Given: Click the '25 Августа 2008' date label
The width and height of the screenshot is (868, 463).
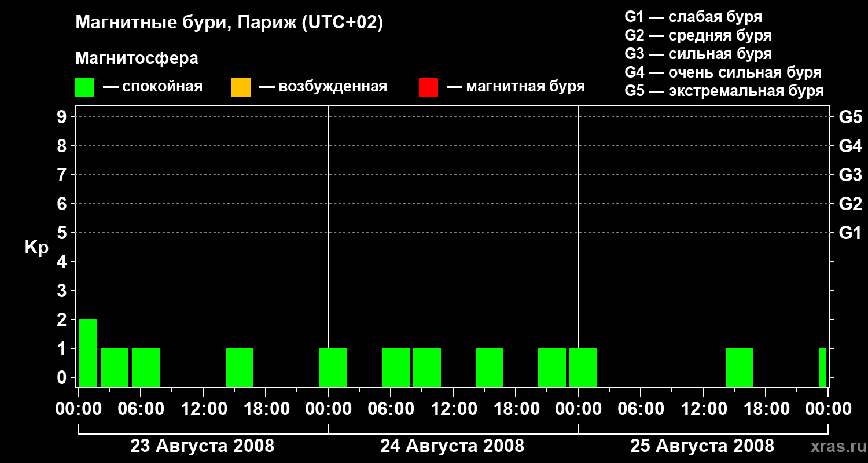Looking at the screenshot, I should pyautogui.click(x=703, y=446).
